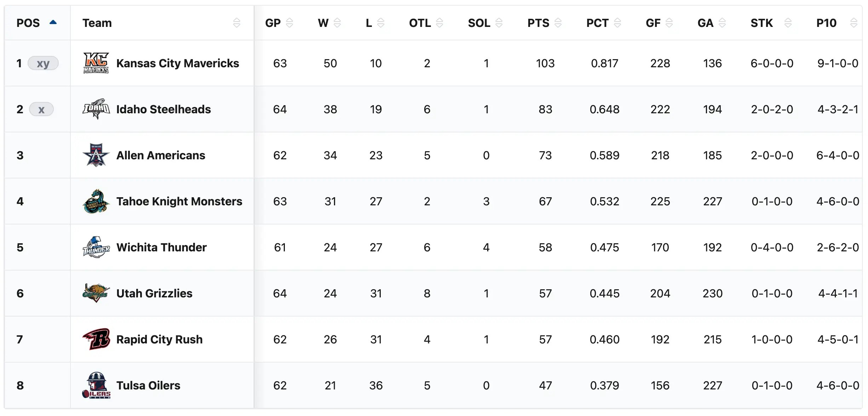Click the Tahoe Knight Monsters logo
The height and width of the screenshot is (416, 868).
(96, 201)
